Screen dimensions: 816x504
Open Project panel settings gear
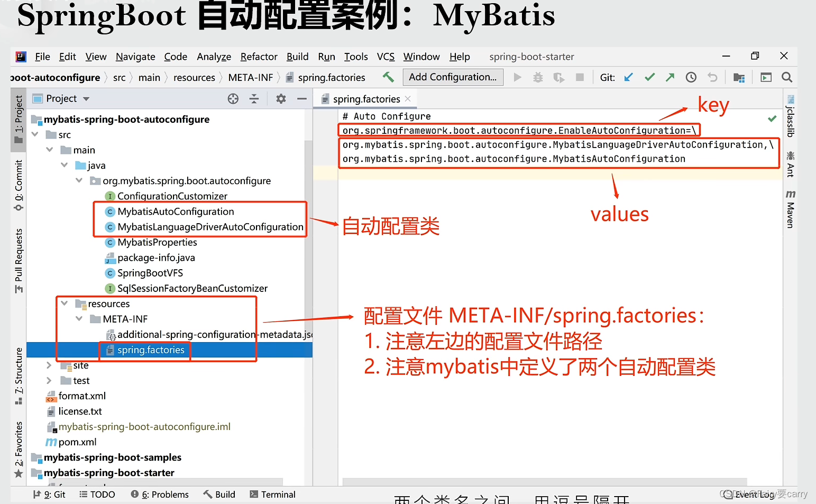click(x=281, y=98)
